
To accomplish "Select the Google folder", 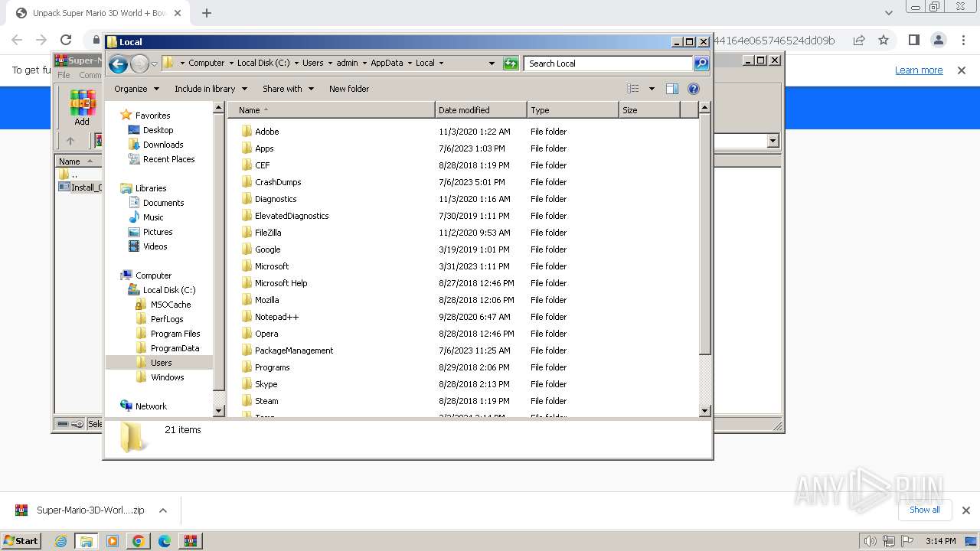I will pyautogui.click(x=267, y=249).
